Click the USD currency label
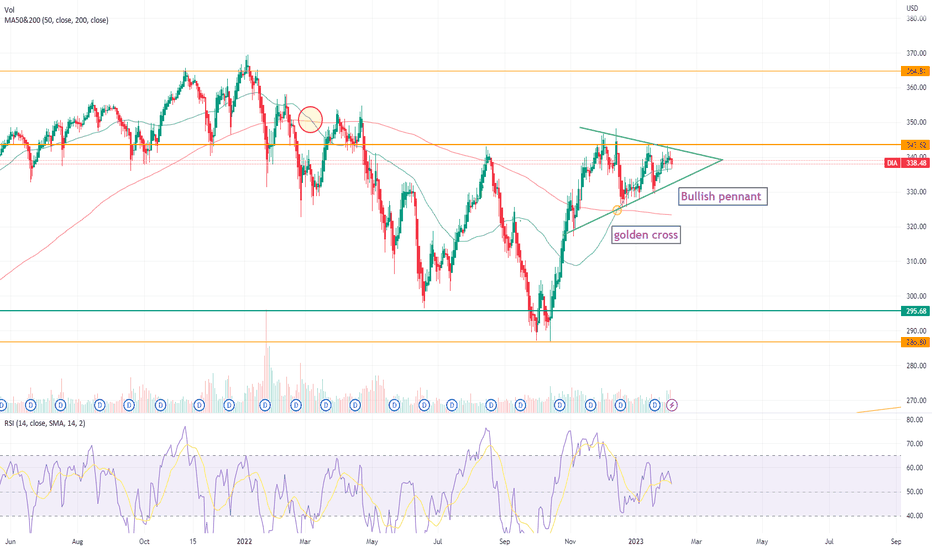This screenshot has width=932, height=550. click(912, 8)
